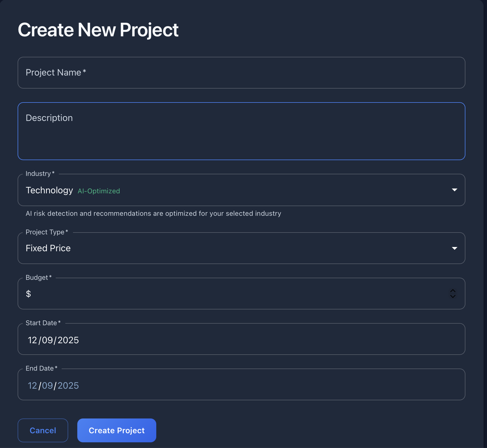Click the Fixed Price project type value
The width and height of the screenshot is (487, 448).
coord(48,248)
